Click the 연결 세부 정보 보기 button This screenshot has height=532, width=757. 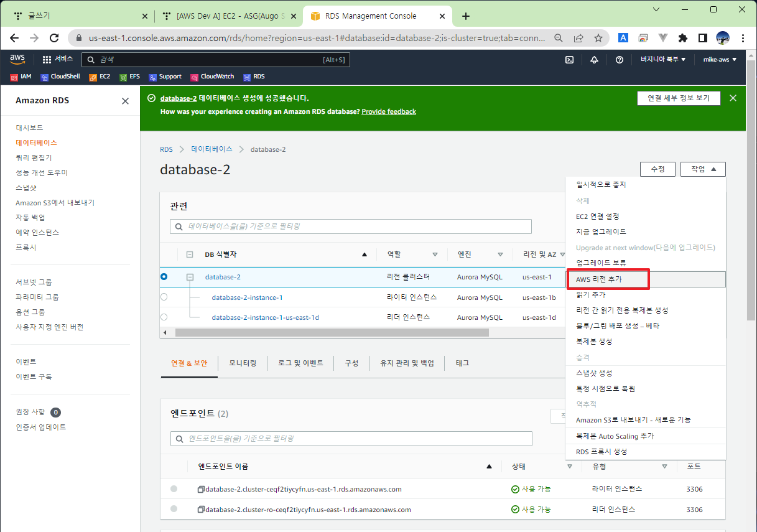point(679,98)
